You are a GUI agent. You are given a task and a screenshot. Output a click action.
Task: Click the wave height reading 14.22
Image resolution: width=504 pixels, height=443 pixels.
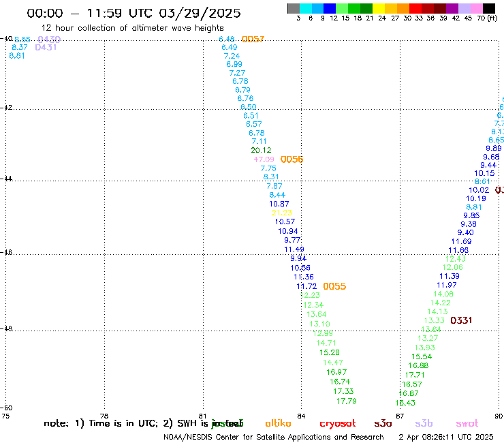(441, 303)
